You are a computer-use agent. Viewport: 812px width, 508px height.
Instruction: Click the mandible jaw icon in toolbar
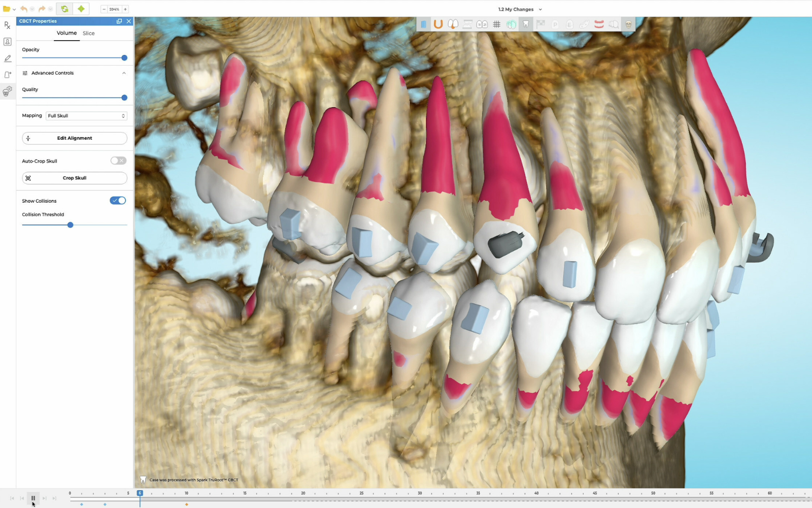(x=584, y=24)
